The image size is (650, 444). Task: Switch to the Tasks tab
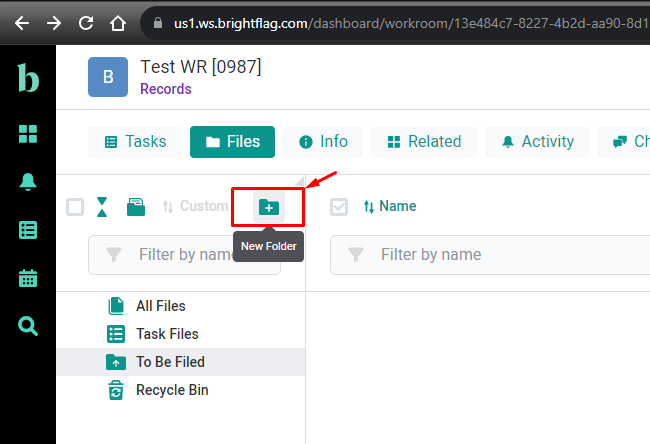(x=135, y=142)
